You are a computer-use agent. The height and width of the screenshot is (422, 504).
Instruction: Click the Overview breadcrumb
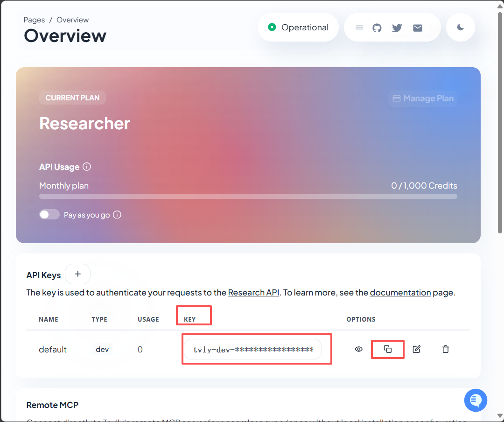pyautogui.click(x=73, y=20)
